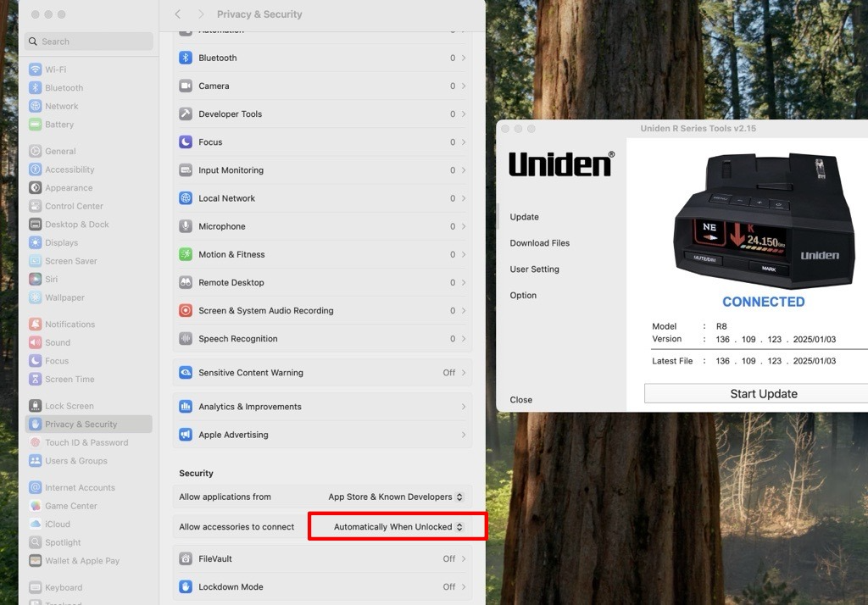Viewport: 868px width, 605px height.
Task: Expand Input Monitoring row chevron
Action: (x=464, y=170)
